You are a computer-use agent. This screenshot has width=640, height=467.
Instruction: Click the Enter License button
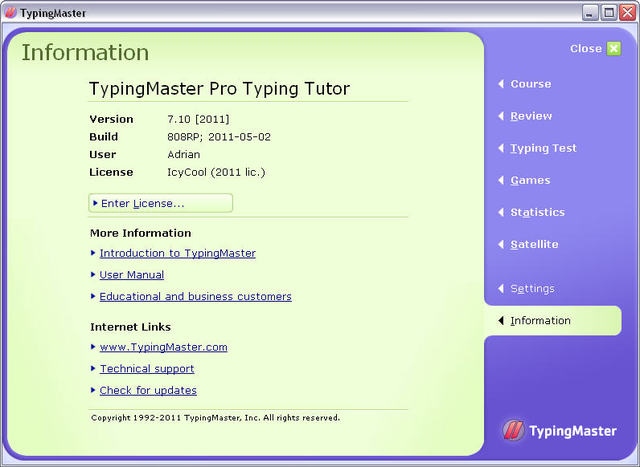[160, 203]
